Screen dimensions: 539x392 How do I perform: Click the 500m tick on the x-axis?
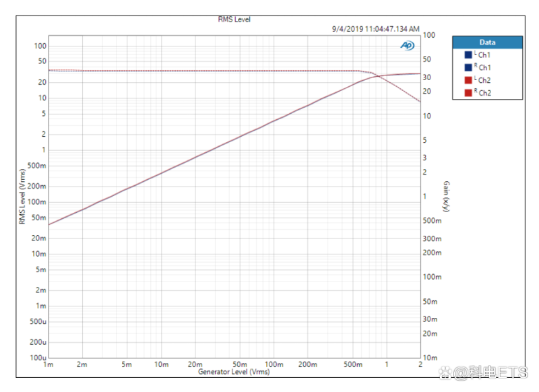[x=353, y=364]
